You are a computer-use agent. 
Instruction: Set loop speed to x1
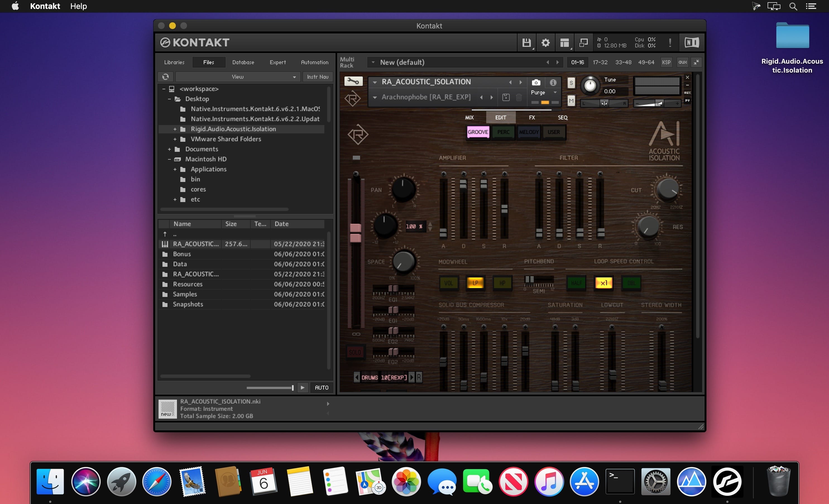coord(604,283)
